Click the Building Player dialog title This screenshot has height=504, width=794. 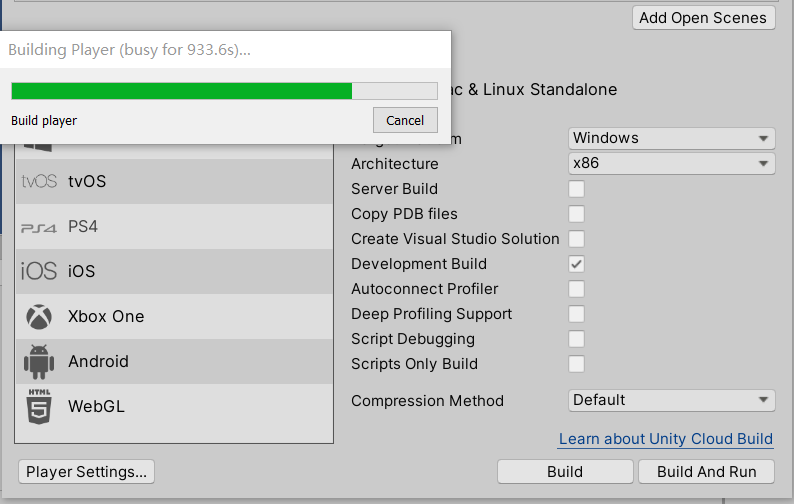pos(130,50)
